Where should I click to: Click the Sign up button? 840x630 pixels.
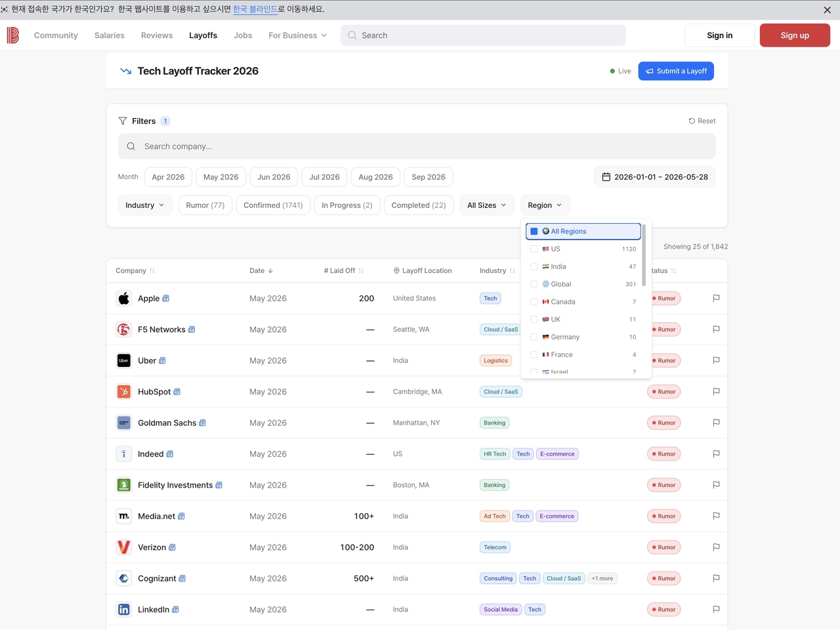coord(795,35)
